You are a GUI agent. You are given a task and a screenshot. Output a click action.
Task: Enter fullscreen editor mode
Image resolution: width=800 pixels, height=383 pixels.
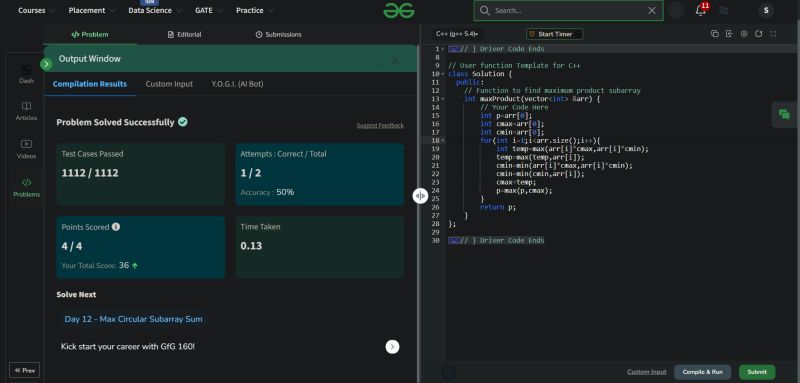[773, 34]
